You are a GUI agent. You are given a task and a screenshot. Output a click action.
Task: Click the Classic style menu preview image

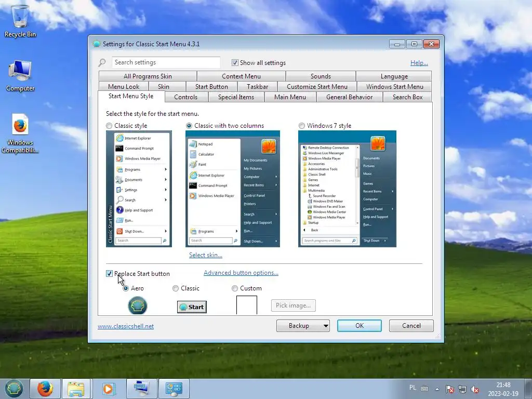pyautogui.click(x=139, y=189)
